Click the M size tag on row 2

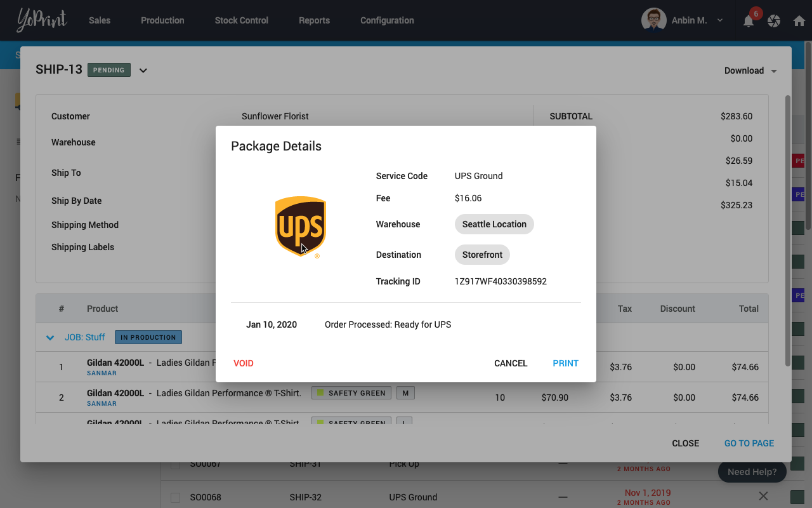(405, 393)
